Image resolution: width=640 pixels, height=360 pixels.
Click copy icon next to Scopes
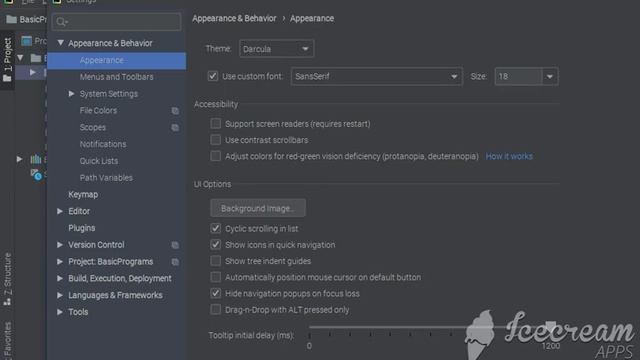tap(175, 128)
